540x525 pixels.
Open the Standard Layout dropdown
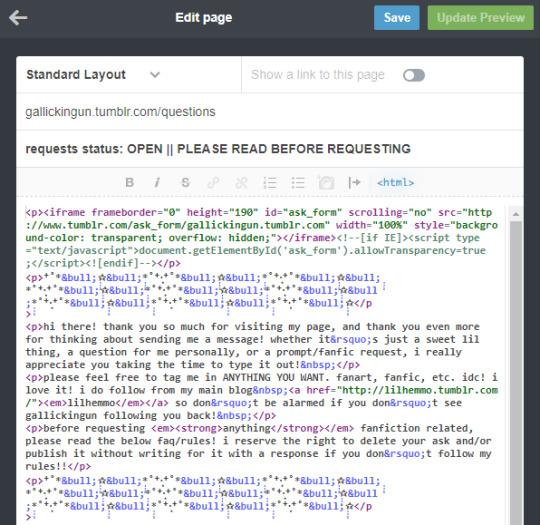coord(93,75)
